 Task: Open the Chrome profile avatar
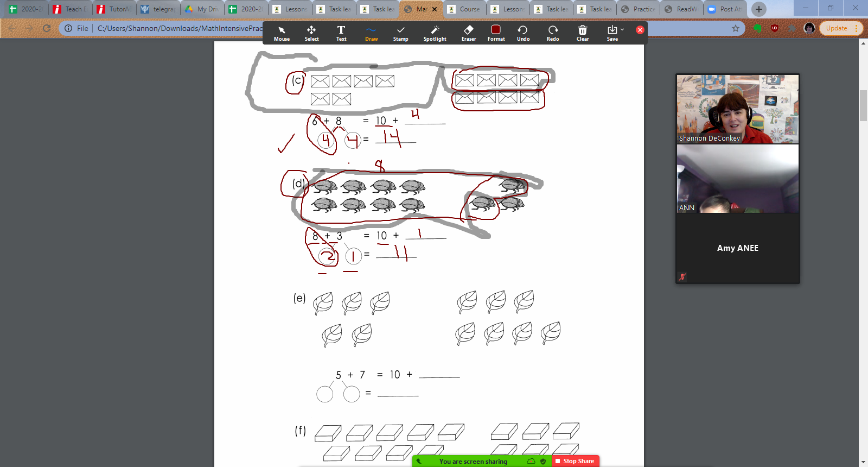pyautogui.click(x=809, y=28)
